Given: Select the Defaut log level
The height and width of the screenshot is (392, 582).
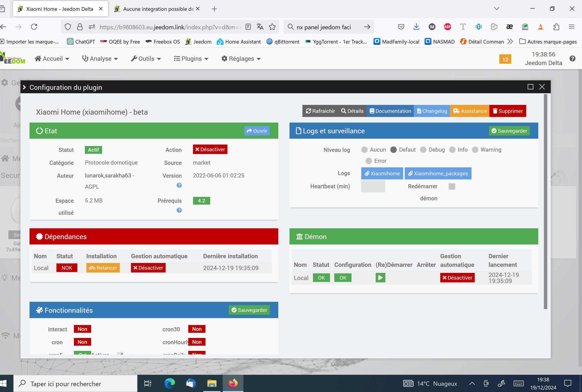Looking at the screenshot, I should 394,150.
